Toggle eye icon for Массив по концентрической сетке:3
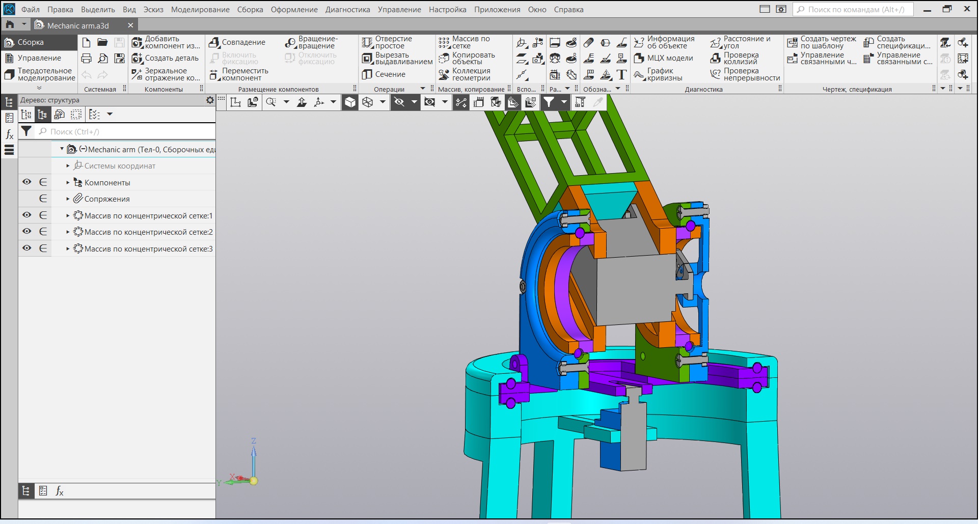980x524 pixels. (27, 249)
